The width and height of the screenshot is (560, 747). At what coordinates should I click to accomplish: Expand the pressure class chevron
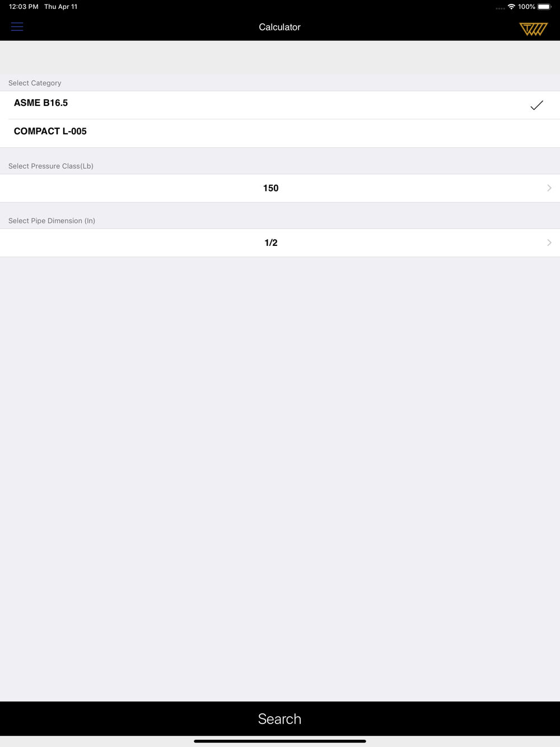click(549, 188)
